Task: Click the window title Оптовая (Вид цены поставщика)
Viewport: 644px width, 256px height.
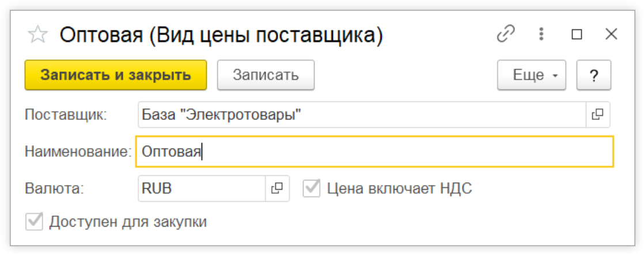Action: [221, 36]
